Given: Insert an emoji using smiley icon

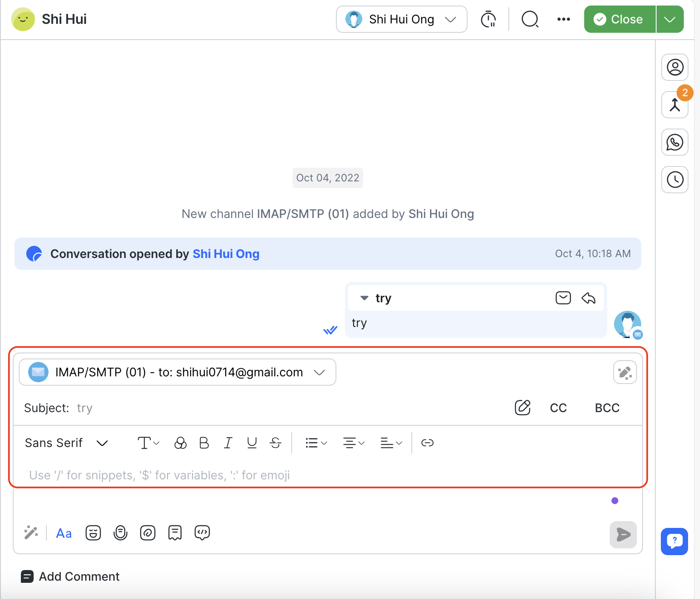Looking at the screenshot, I should click(x=93, y=533).
